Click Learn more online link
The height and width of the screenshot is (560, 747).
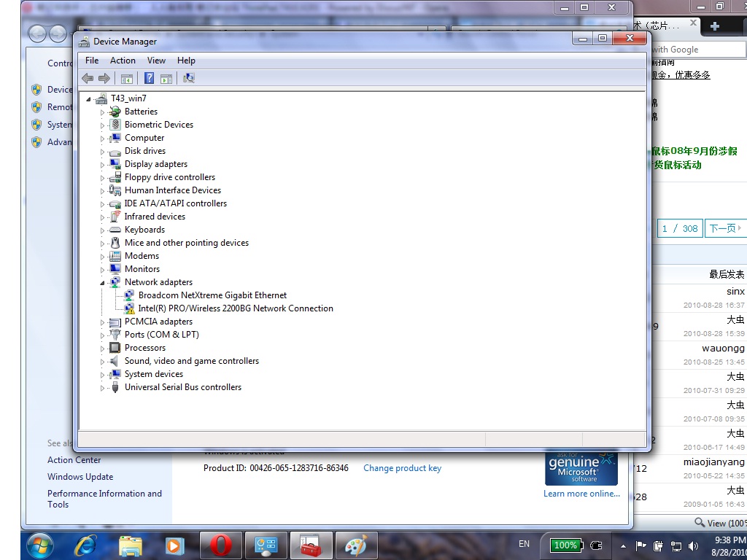pyautogui.click(x=581, y=494)
